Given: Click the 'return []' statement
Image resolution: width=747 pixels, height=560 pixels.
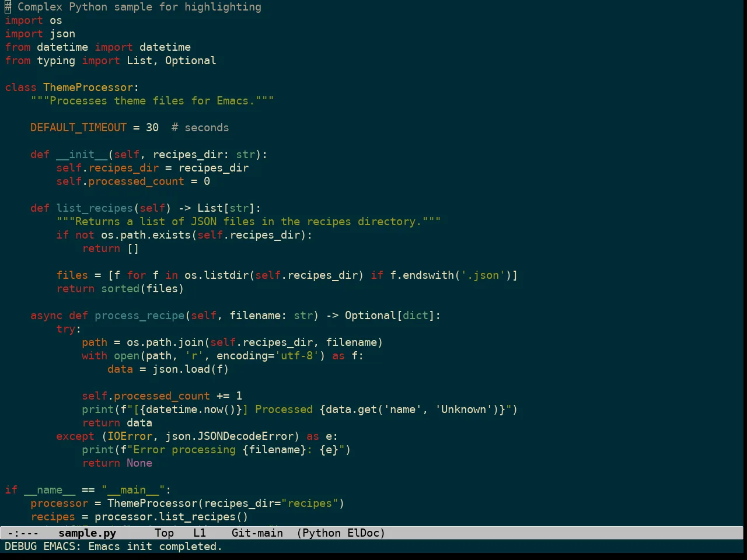Looking at the screenshot, I should [110, 249].
